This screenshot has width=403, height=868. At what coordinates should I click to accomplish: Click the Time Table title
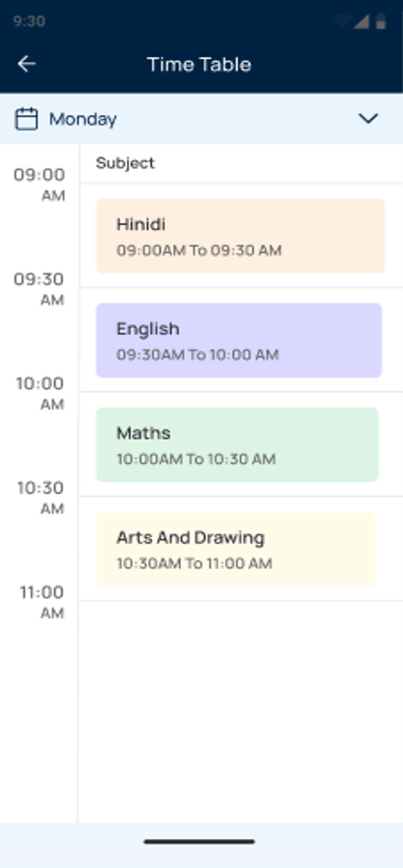pos(199,64)
